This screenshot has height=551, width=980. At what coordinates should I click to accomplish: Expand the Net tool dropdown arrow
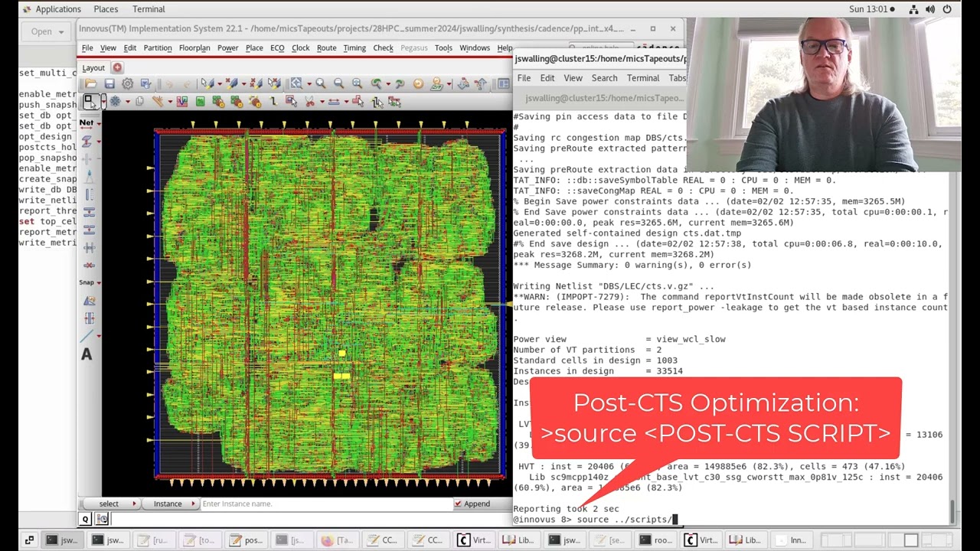coord(99,123)
